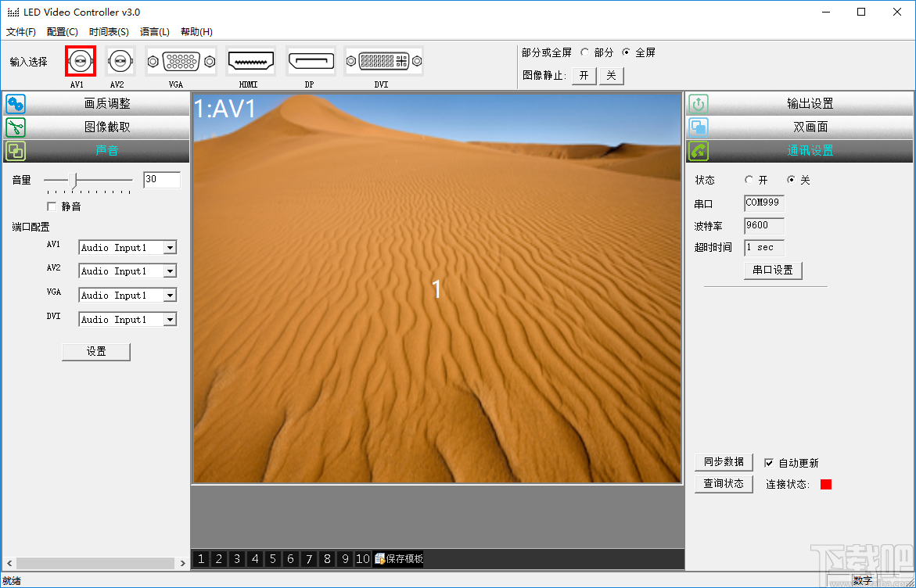
Task: Click the left panel scrollbar right arrow
Action: tap(183, 564)
